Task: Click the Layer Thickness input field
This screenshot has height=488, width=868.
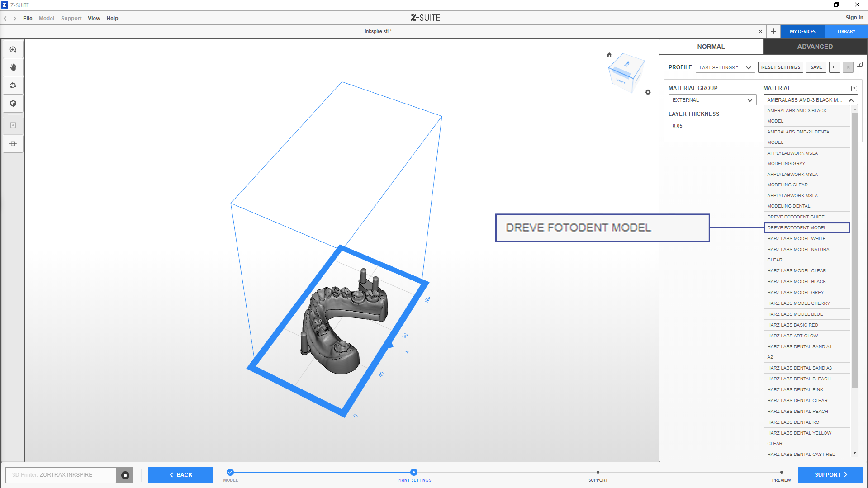Action: [716, 126]
